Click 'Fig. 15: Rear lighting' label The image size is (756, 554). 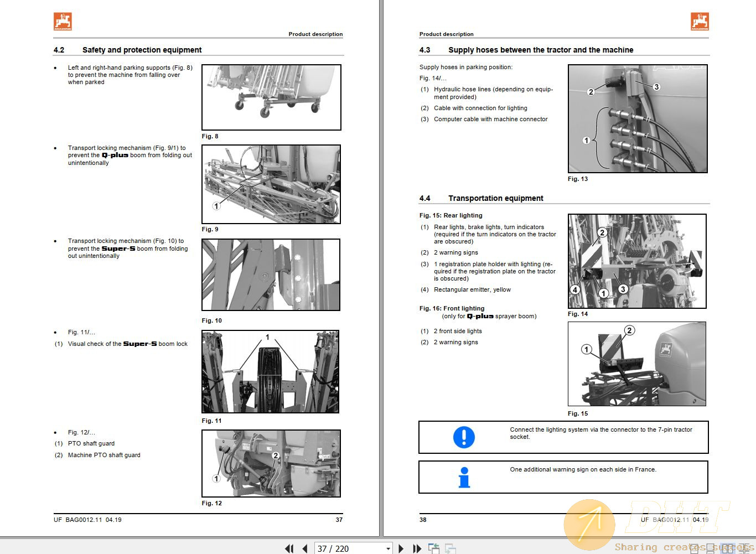[451, 215]
